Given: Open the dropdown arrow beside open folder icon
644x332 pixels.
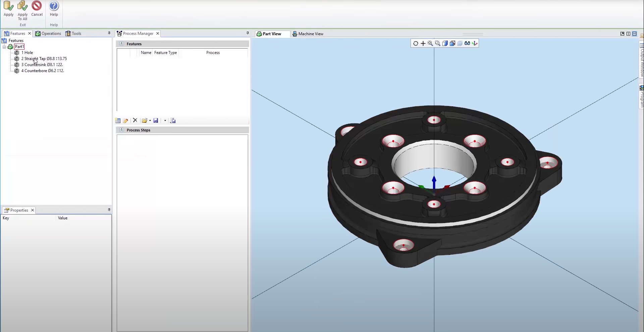Looking at the screenshot, I should (150, 121).
